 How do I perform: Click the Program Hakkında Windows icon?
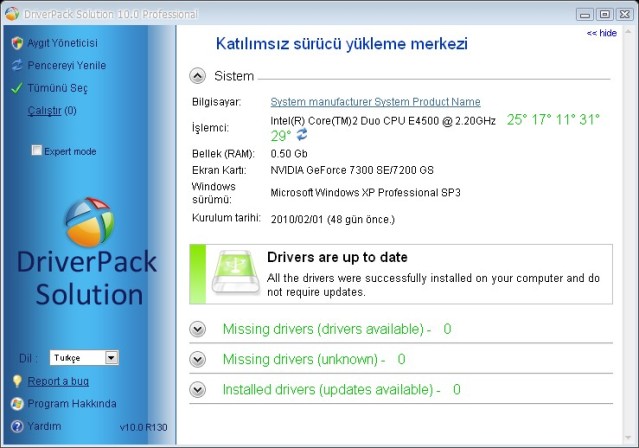pyautogui.click(x=17, y=404)
